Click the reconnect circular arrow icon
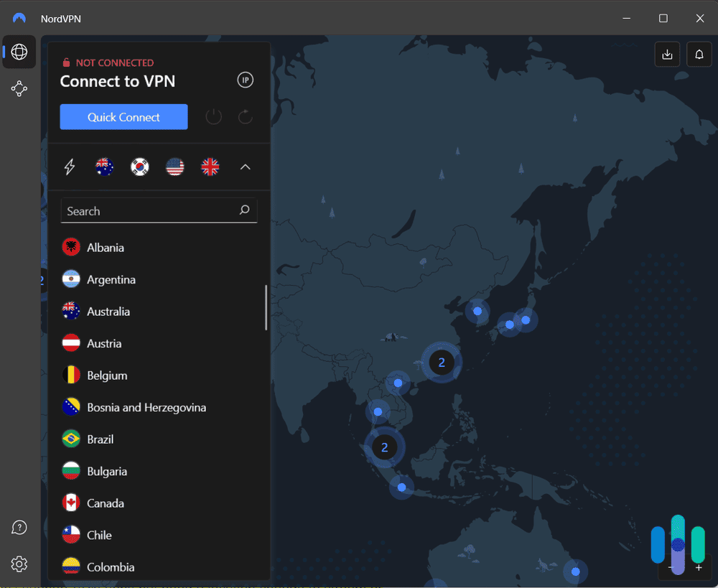 (245, 116)
